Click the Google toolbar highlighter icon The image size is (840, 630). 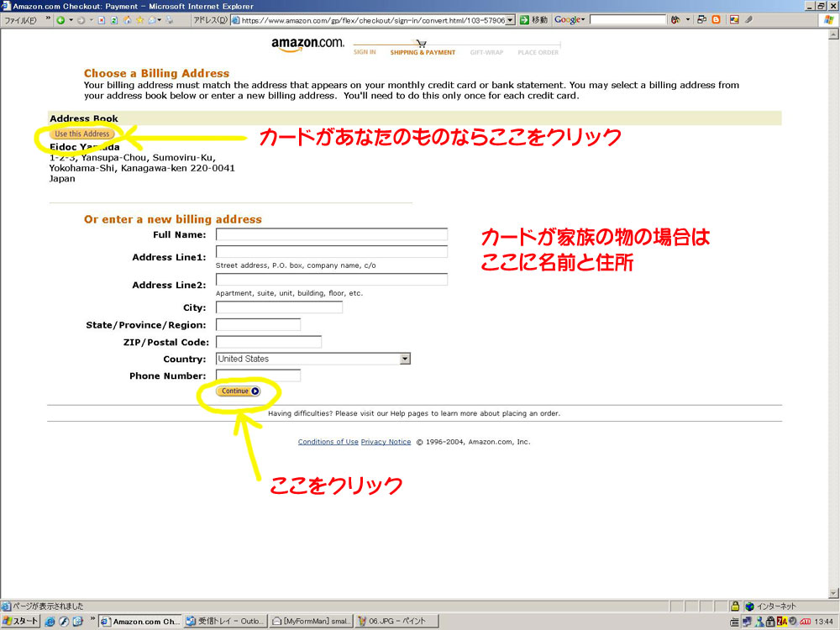tap(749, 20)
